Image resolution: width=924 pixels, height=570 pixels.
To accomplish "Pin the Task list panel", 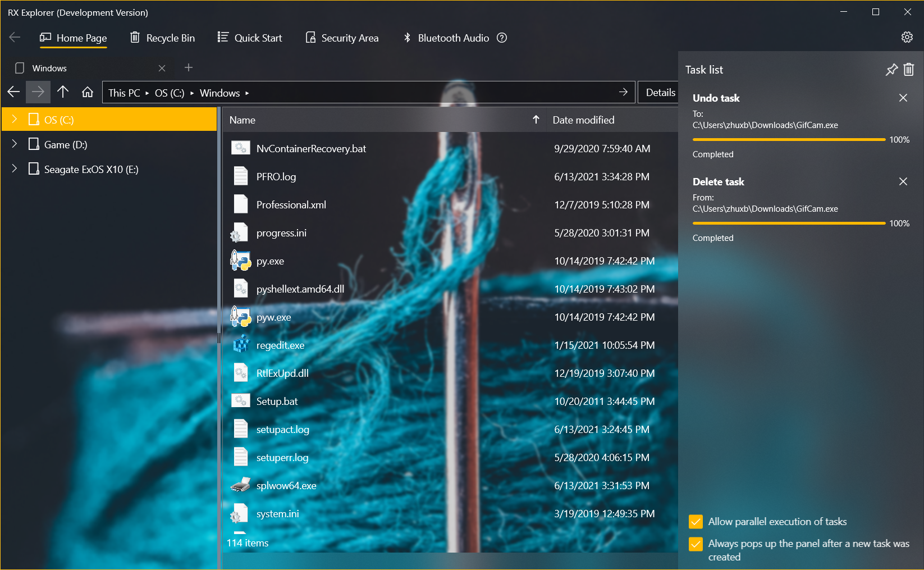I will point(891,70).
